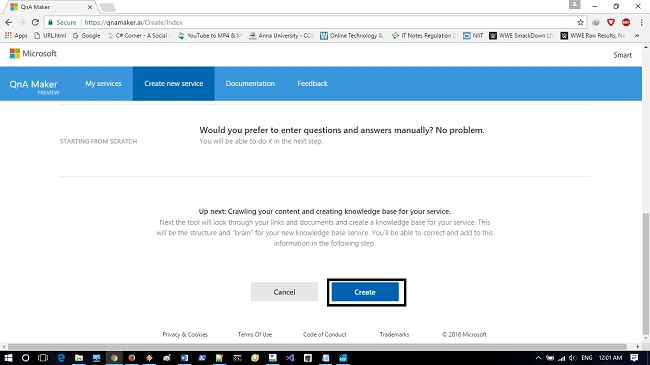This screenshot has width=650, height=365.
Task: Open Firefox from the taskbar
Action: (x=132, y=358)
